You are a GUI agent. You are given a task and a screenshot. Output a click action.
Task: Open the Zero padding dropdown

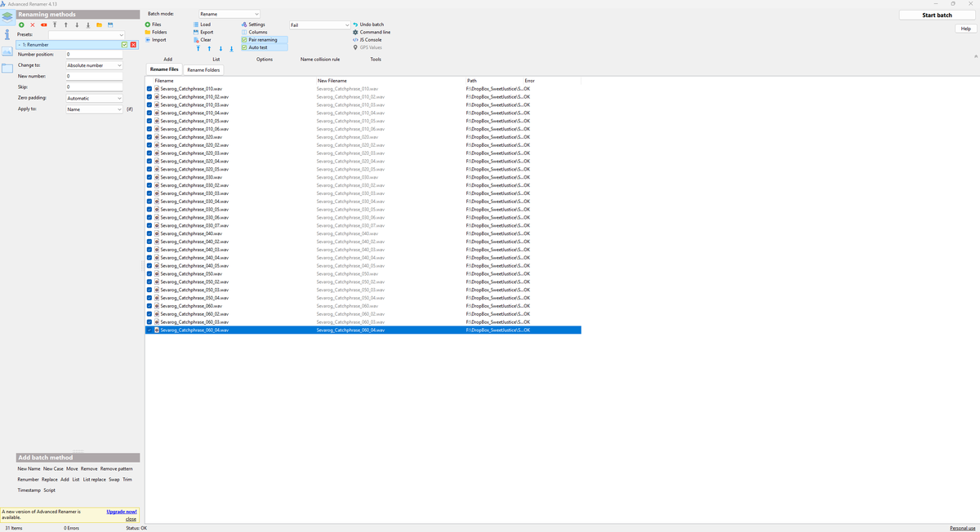coord(94,98)
